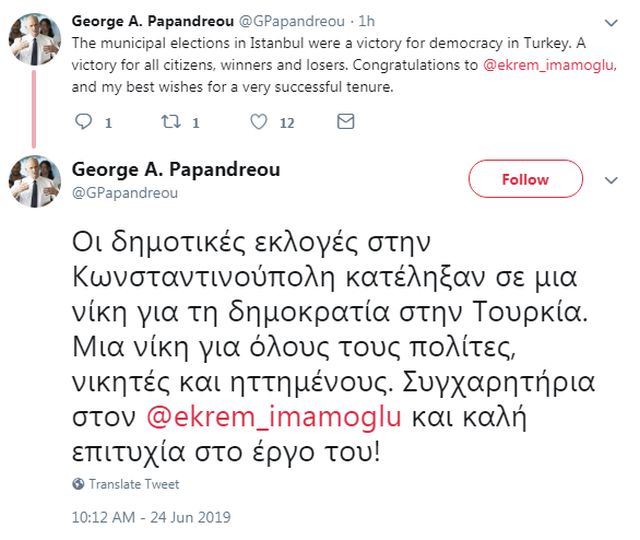Follow George A. Papandreou
The height and width of the screenshot is (540, 640).
(526, 180)
